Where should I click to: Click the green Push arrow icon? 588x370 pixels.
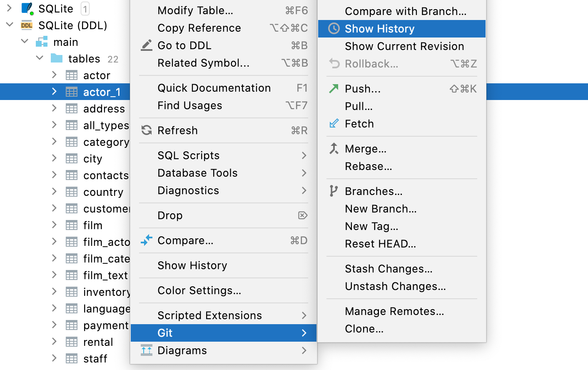click(333, 88)
